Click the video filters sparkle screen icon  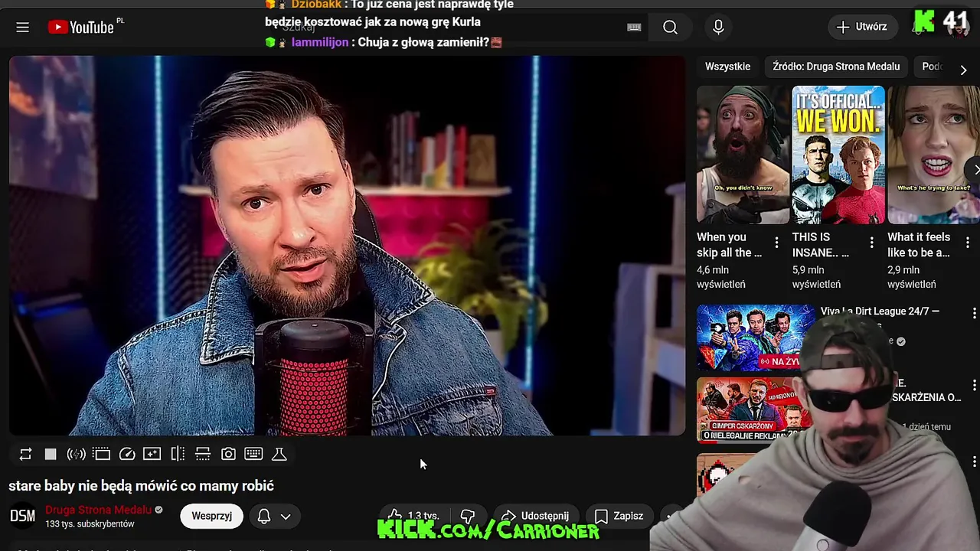point(152,454)
